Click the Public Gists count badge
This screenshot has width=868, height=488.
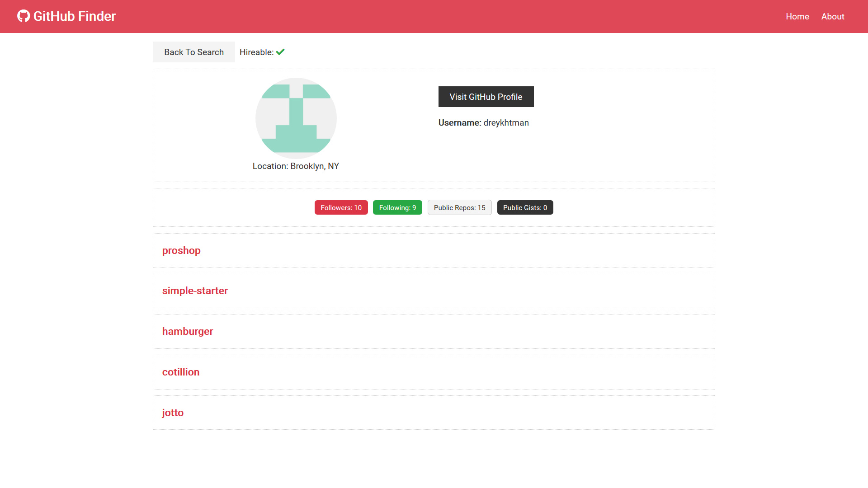524,207
